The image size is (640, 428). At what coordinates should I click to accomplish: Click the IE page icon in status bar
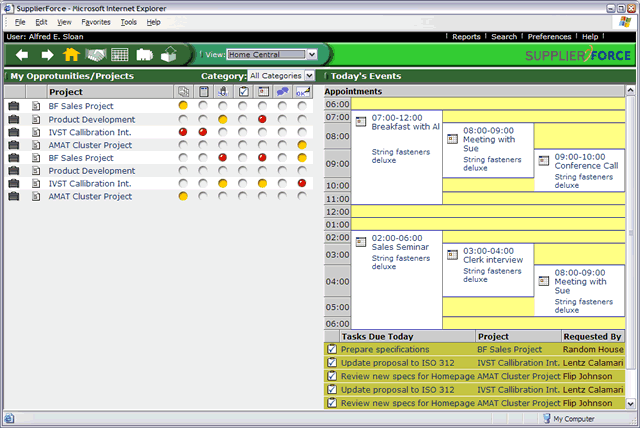(9, 419)
